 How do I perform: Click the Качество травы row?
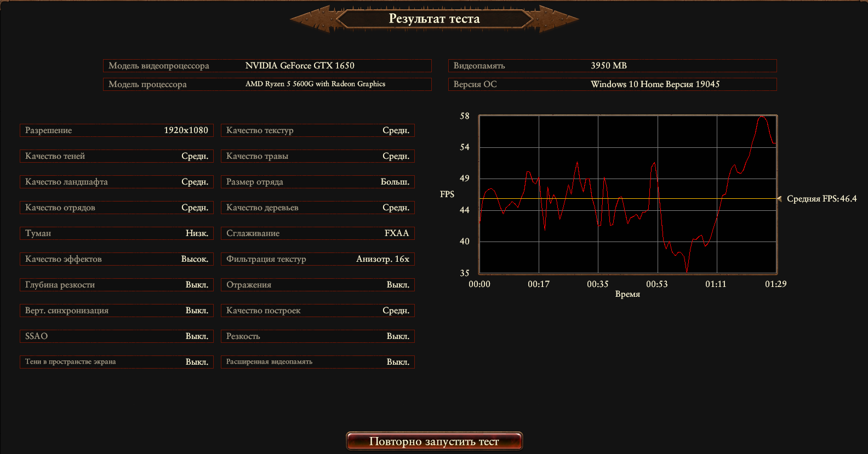318,156
